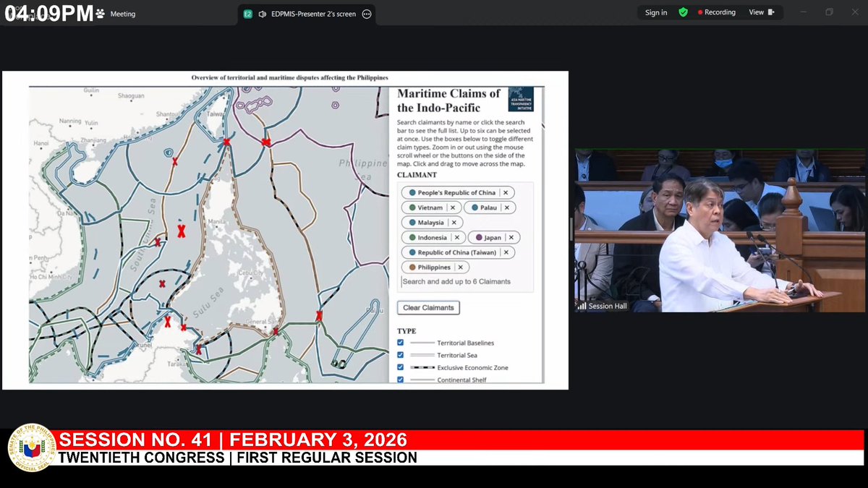Viewport: 868px width, 488px height.
Task: Click the speaker icon beside EDPMIS-Presenter
Action: 263,14
